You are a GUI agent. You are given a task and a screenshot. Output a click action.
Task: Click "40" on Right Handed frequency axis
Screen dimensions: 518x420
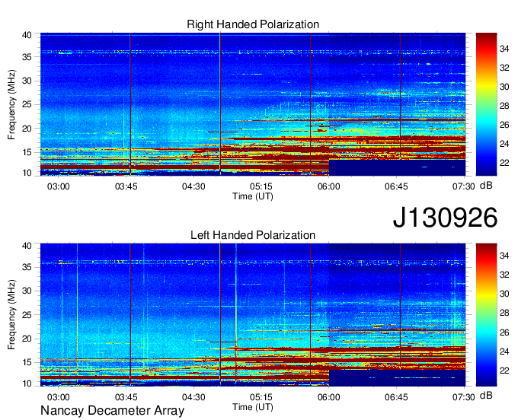(27, 35)
